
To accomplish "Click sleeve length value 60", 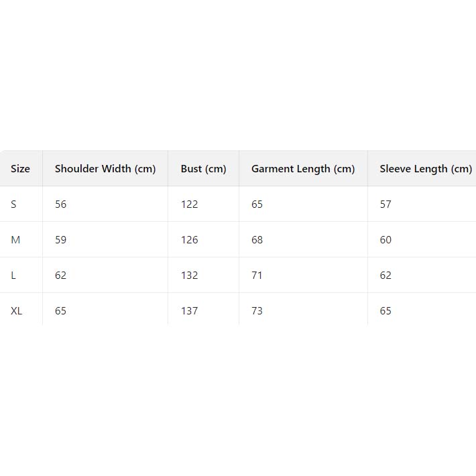I will pos(385,240).
